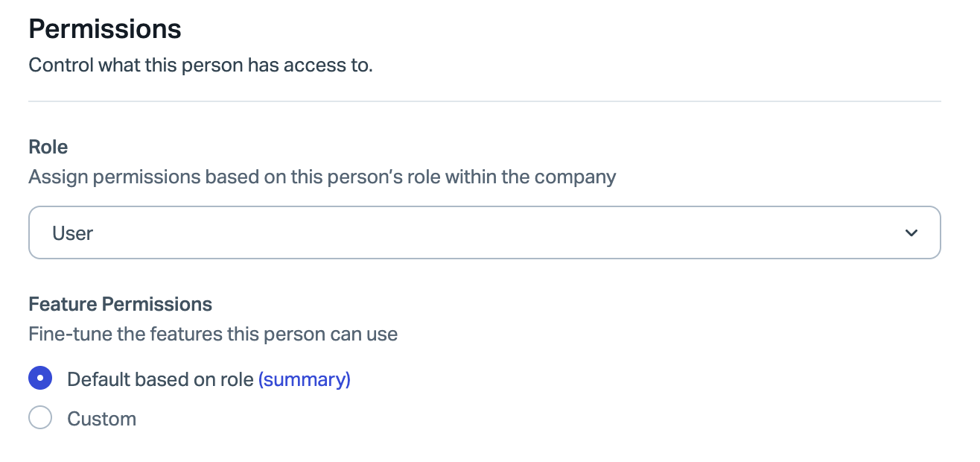Open the (summary) link

[x=304, y=379]
